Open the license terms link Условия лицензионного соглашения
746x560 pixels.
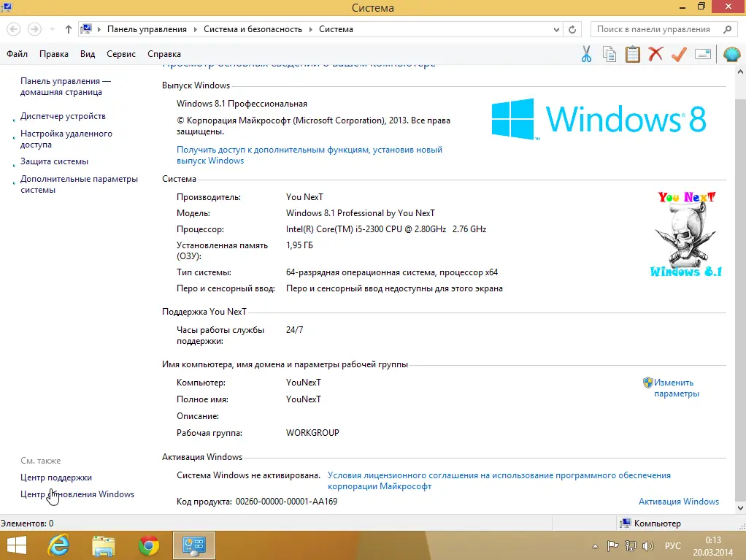(499, 480)
